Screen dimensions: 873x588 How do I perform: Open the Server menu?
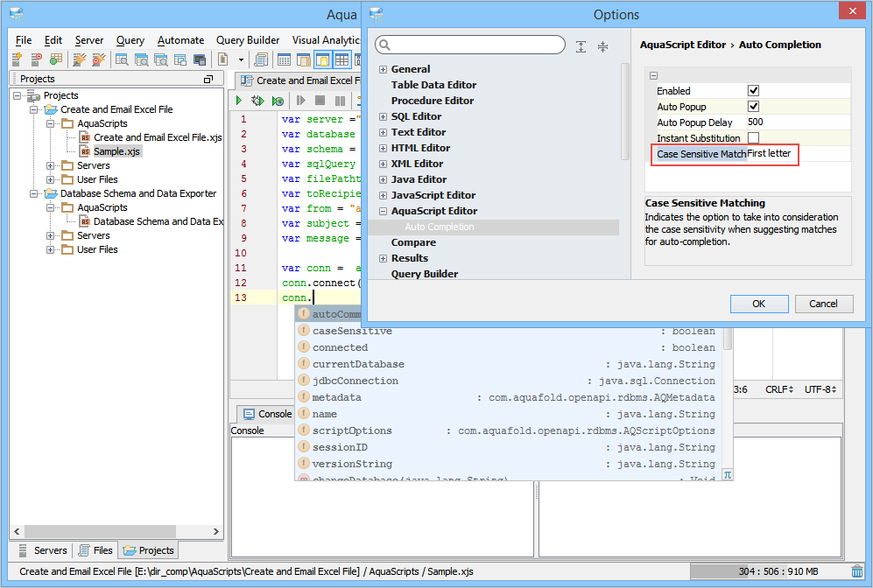(x=89, y=40)
